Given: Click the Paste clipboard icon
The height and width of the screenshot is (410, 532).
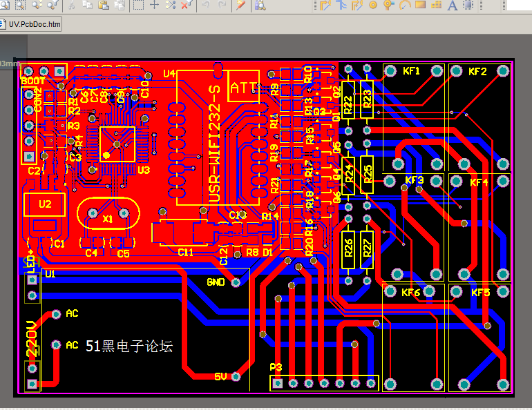Looking at the screenshot, I should 104,5.
